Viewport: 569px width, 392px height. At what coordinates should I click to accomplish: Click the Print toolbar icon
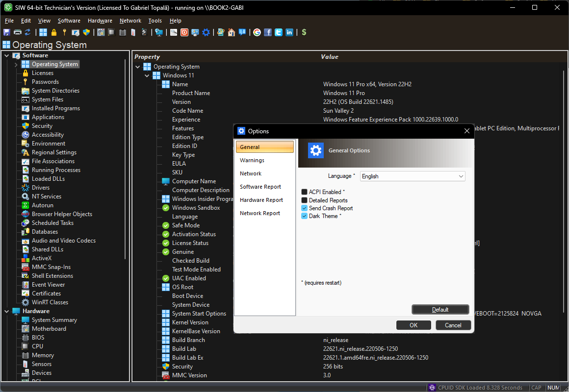pyautogui.click(x=18, y=32)
